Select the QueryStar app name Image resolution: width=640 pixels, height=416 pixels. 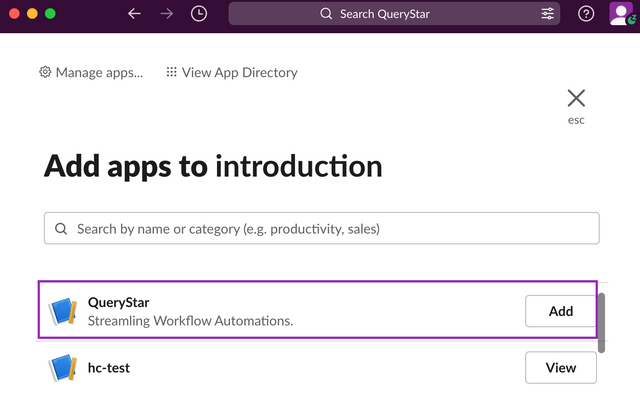click(118, 302)
